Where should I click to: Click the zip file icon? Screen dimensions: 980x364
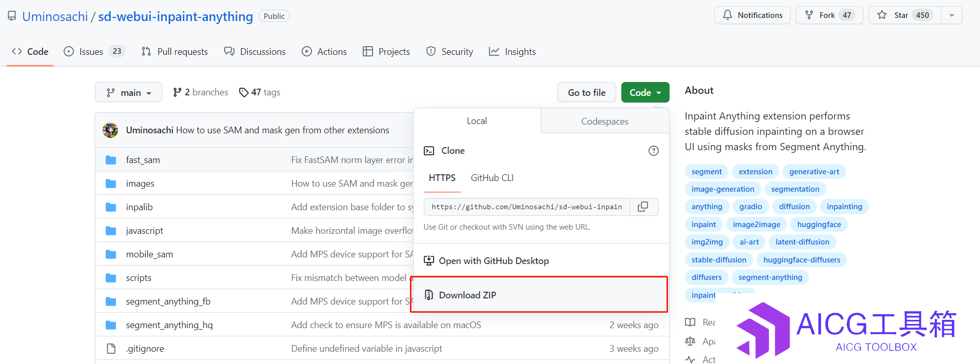[x=429, y=295]
